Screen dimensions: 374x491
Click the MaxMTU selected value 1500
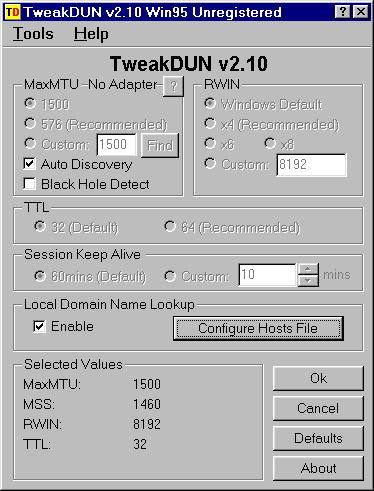(x=147, y=384)
